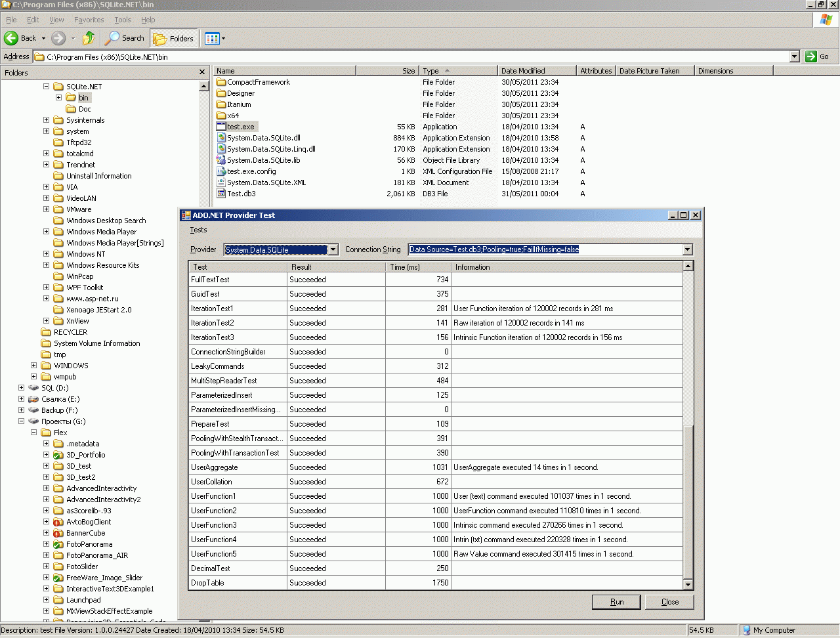The width and height of the screenshot is (840, 638).
Task: Select the FotoPanorama folder icon
Action: [x=58, y=544]
